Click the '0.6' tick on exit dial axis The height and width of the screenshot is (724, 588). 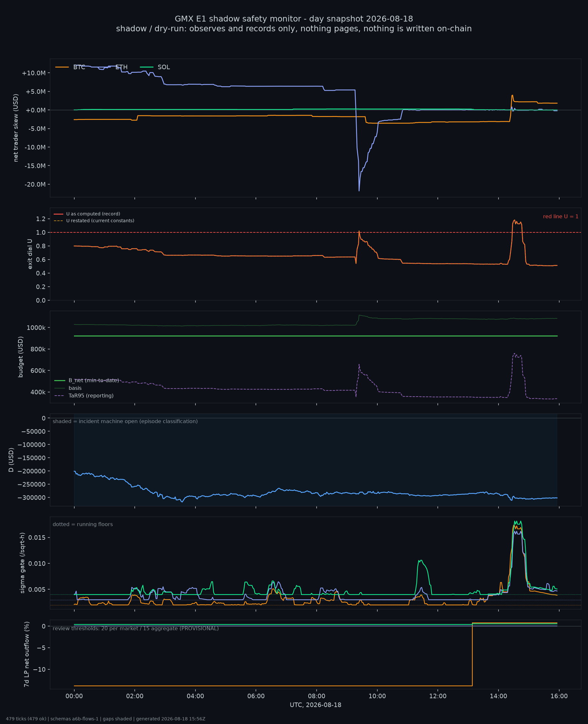(41, 260)
